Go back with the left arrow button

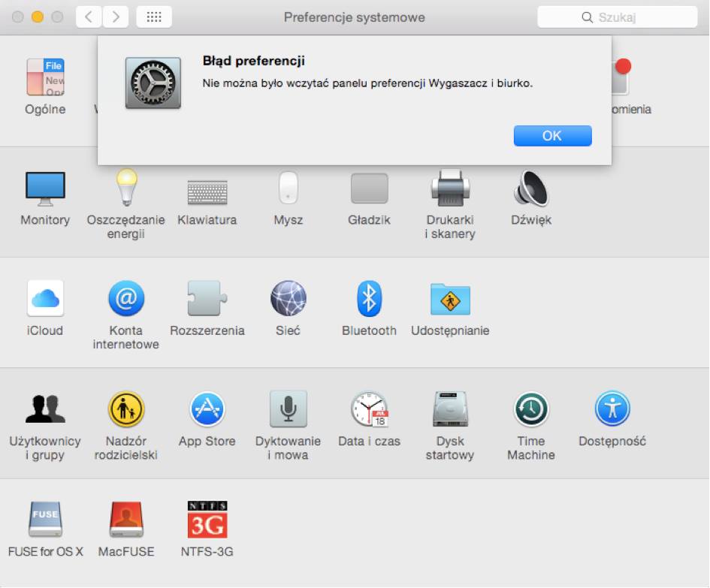(x=89, y=17)
